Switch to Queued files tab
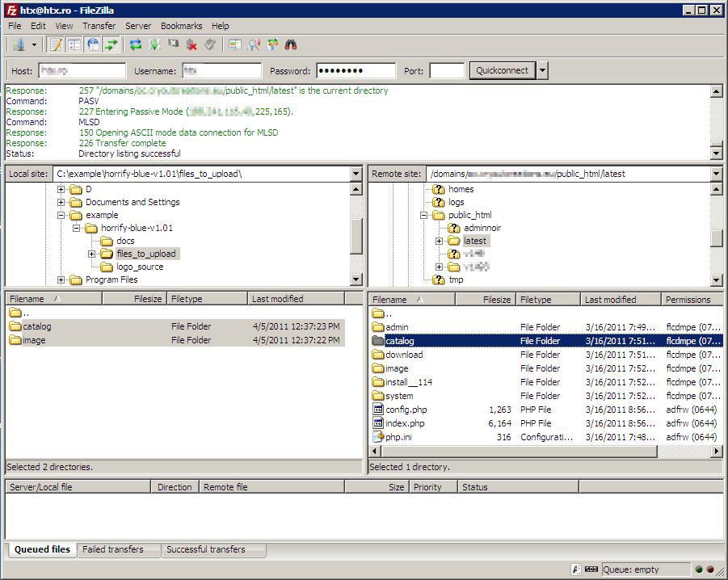Viewport: 728px width, 580px height. pyautogui.click(x=42, y=549)
